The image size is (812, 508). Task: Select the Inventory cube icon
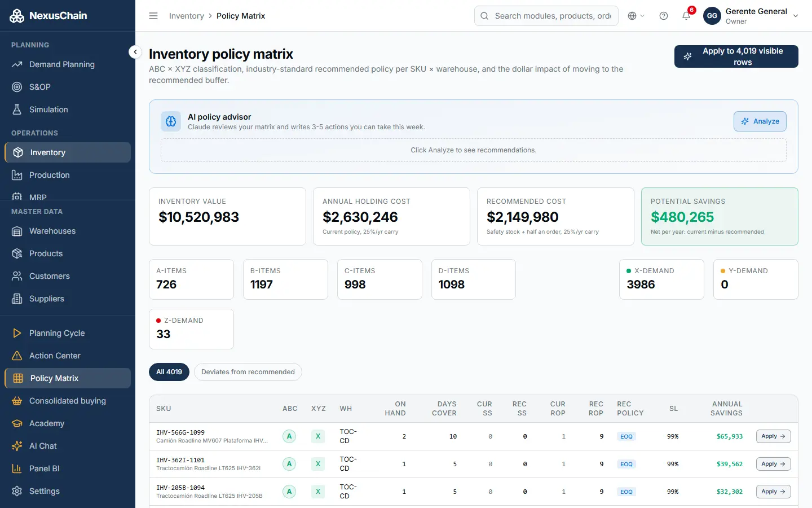tap(18, 152)
